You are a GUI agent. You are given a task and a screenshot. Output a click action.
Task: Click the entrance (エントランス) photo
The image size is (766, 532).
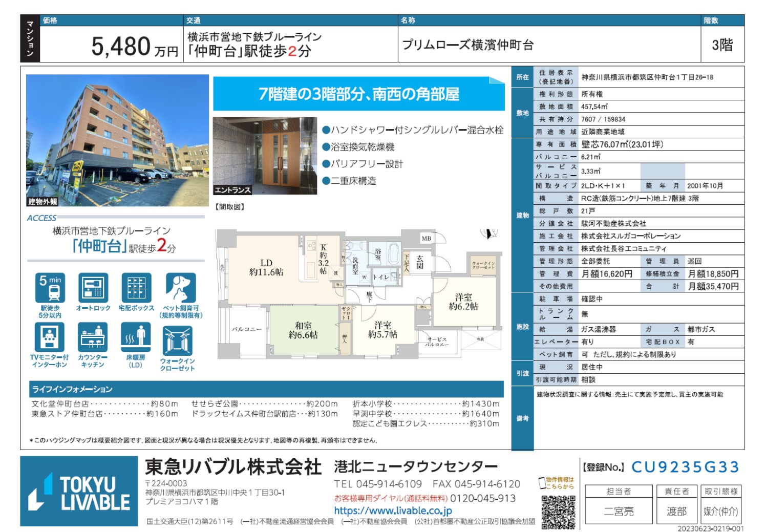265,156
